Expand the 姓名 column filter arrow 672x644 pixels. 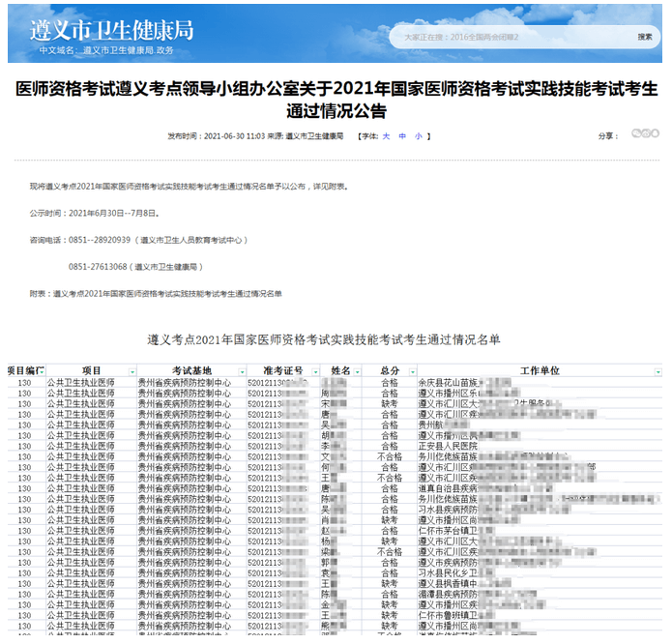(358, 371)
